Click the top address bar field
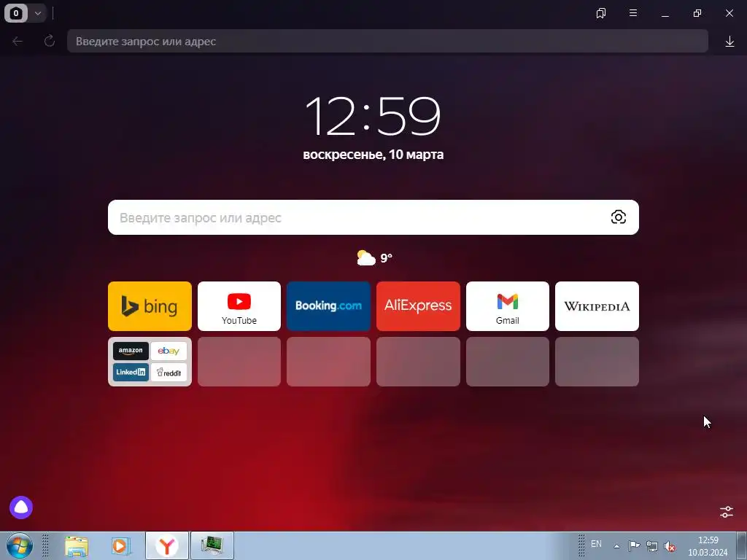747x560 pixels. [387, 41]
